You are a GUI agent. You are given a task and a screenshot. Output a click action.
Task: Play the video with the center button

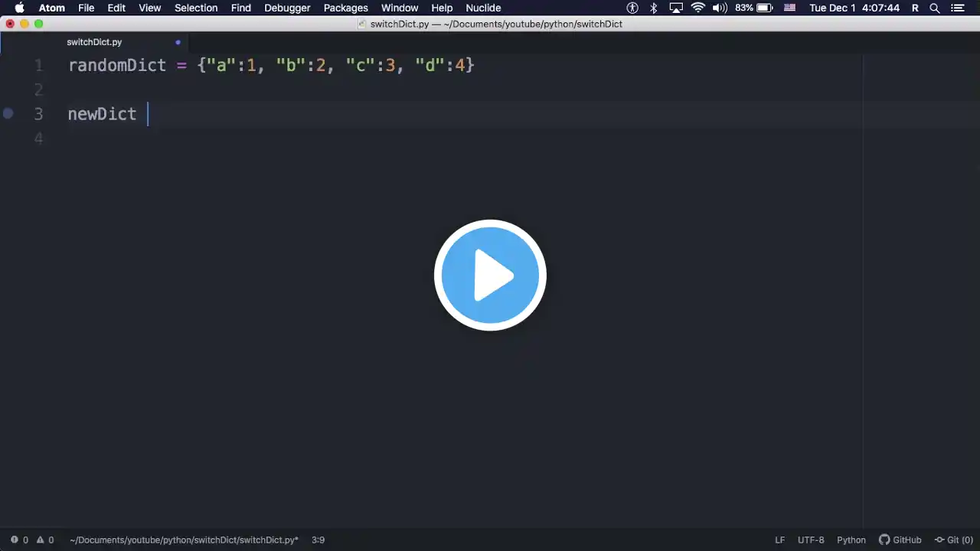490,275
